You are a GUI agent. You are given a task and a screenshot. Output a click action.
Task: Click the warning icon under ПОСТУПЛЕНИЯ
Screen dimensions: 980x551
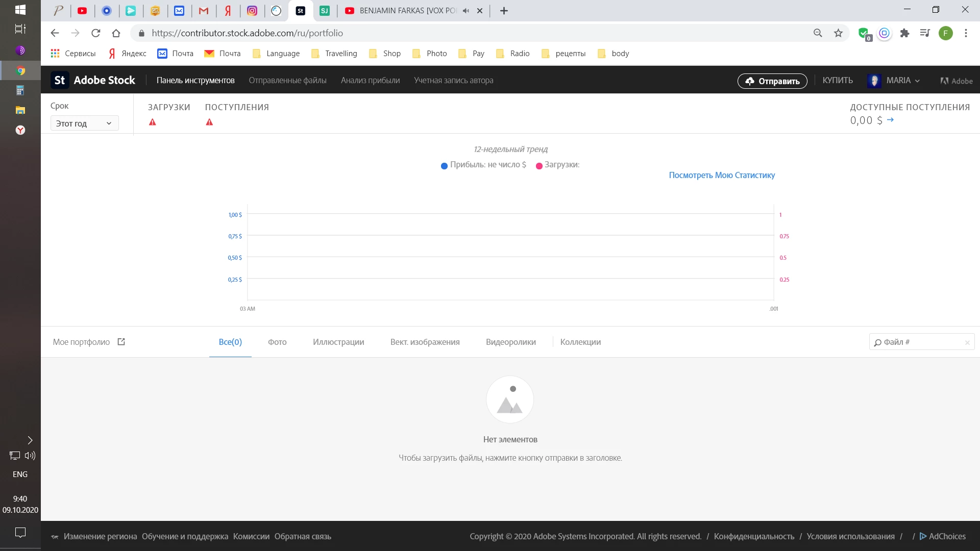(x=209, y=122)
